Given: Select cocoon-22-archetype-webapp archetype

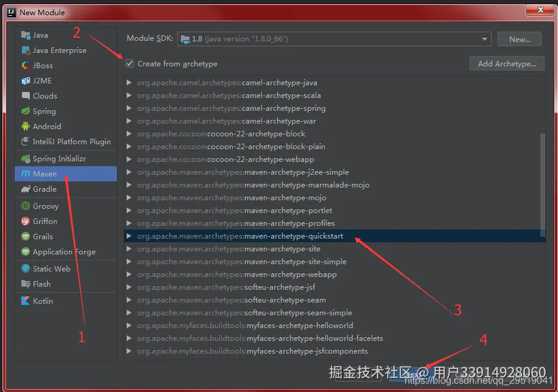Looking at the screenshot, I should click(334, 159).
